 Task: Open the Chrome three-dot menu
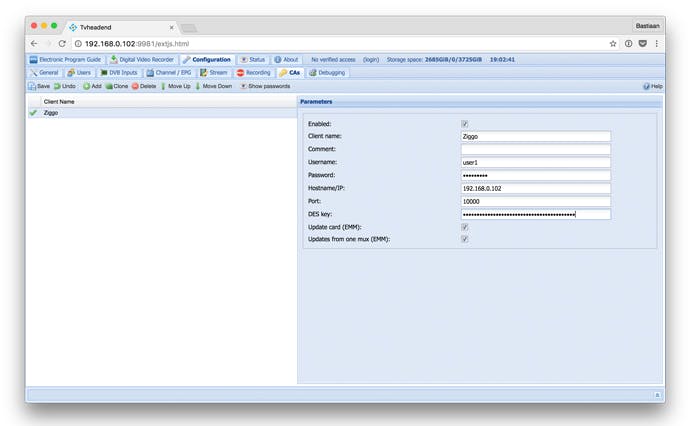657,44
